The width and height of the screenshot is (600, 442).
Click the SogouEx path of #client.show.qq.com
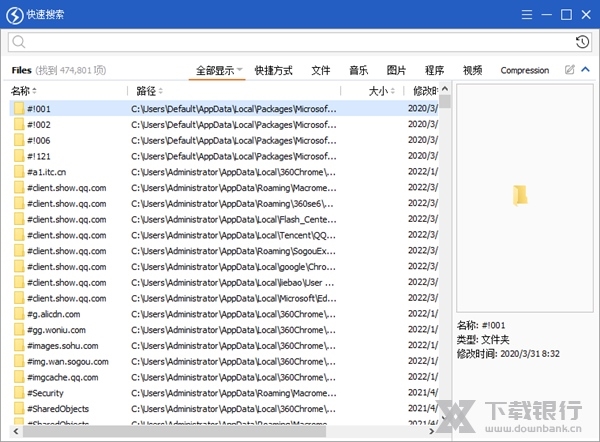point(233,251)
